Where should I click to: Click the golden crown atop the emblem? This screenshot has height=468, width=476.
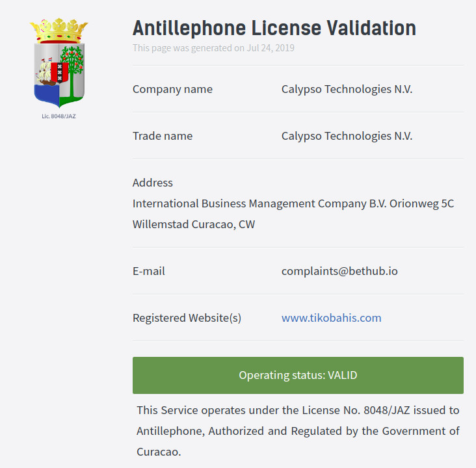pyautogui.click(x=59, y=31)
